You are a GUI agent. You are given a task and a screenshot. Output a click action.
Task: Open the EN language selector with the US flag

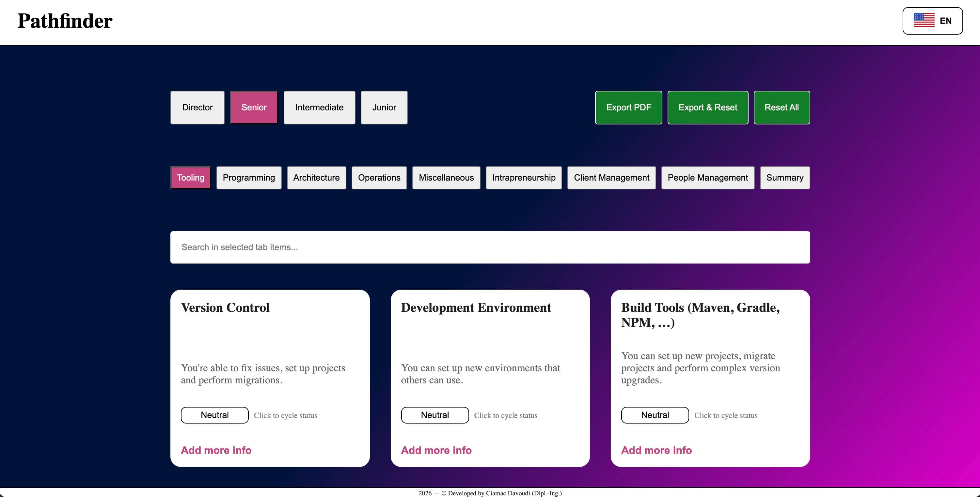tap(932, 21)
